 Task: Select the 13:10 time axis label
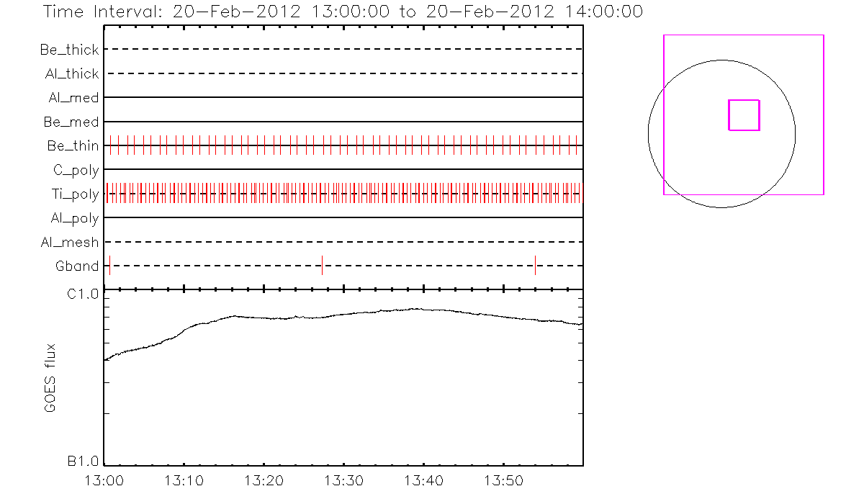click(x=184, y=480)
